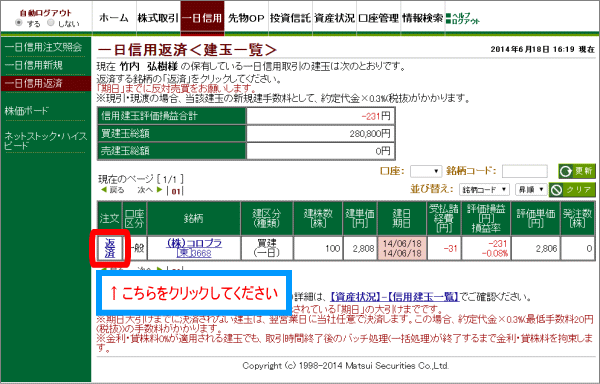Viewport: 600px width, 384px height.
Task: Open the 口座 dropdown
Action: [x=426, y=171]
